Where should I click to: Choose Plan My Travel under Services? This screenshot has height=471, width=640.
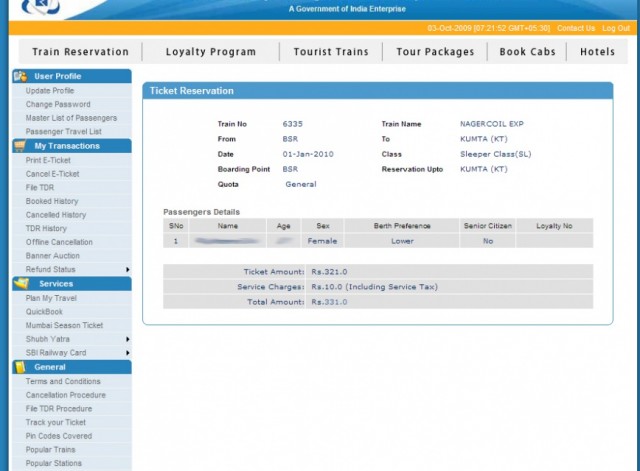(x=52, y=298)
